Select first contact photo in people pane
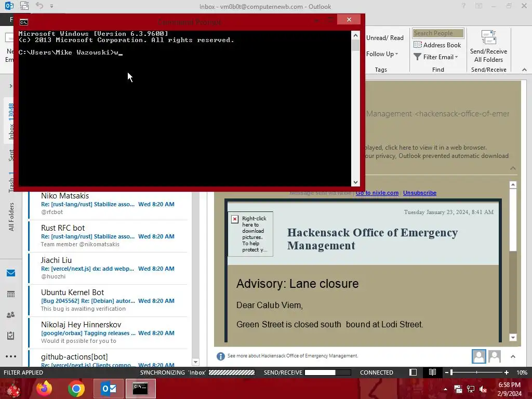Image resolution: width=532 pixels, height=399 pixels. coord(478,356)
